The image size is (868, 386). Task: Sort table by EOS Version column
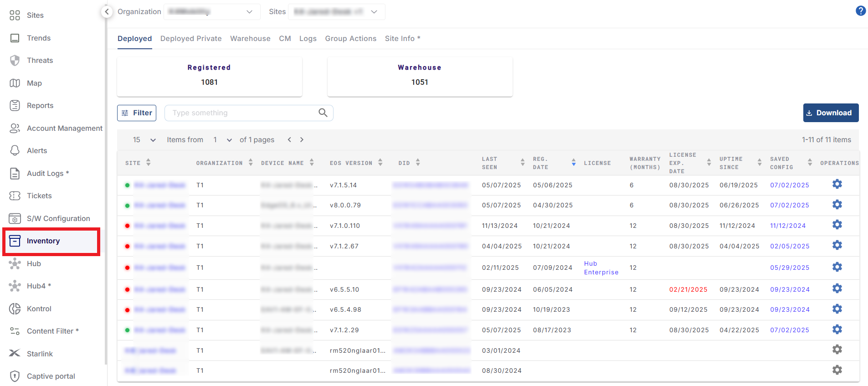[380, 163]
